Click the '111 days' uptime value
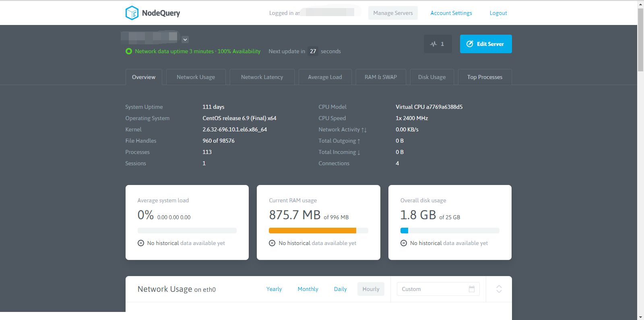 213,107
